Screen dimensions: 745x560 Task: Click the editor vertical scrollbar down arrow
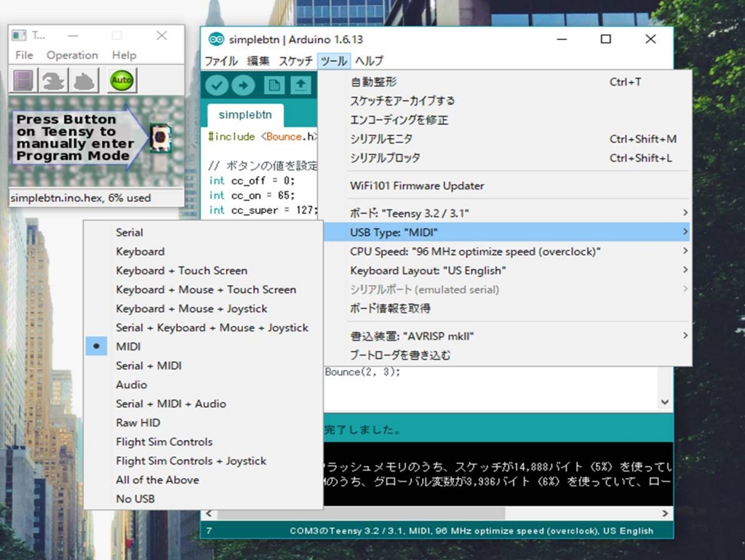665,402
